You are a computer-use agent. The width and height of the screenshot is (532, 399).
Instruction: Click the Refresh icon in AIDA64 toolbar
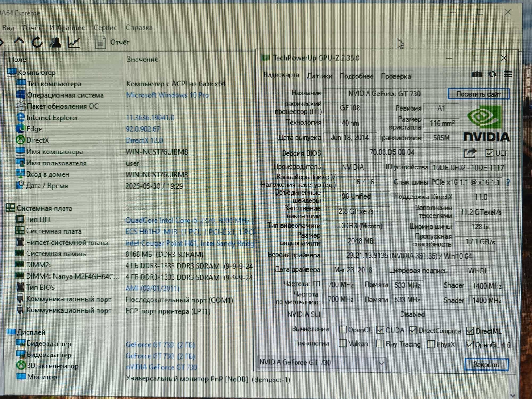click(37, 42)
